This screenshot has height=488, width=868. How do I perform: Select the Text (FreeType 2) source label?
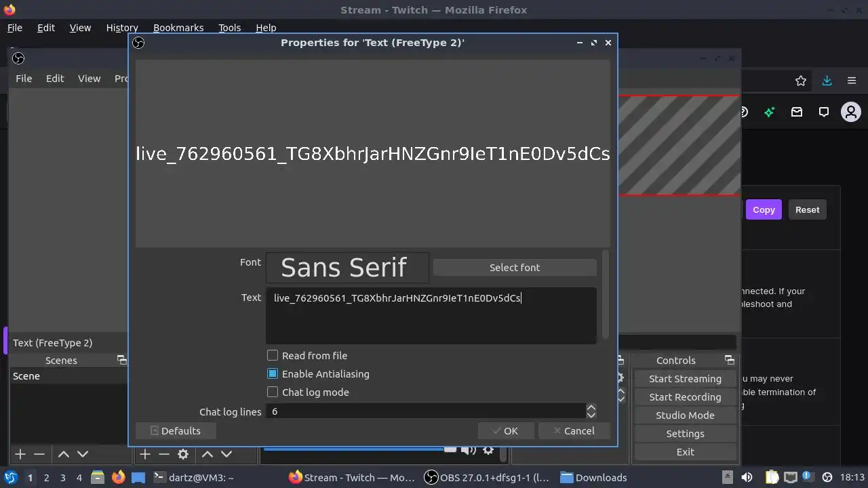(52, 342)
